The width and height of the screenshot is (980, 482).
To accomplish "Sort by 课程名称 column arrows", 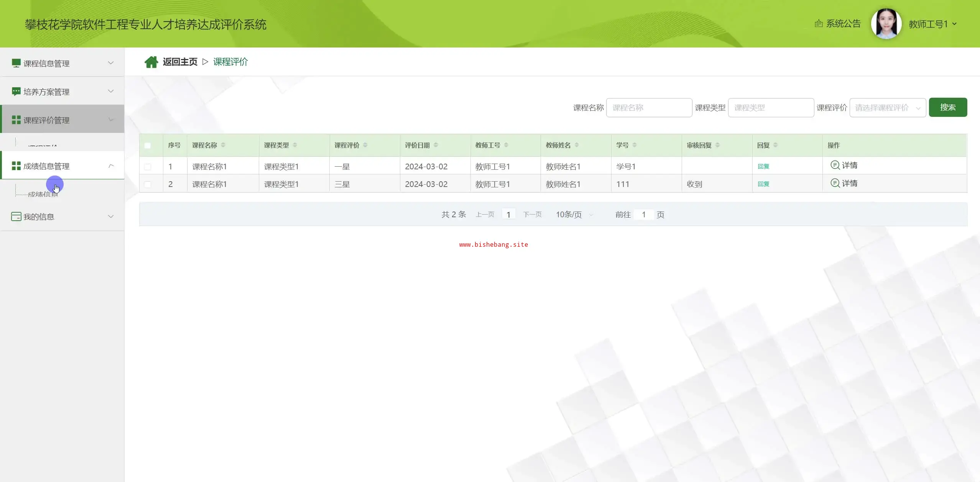I will (223, 145).
